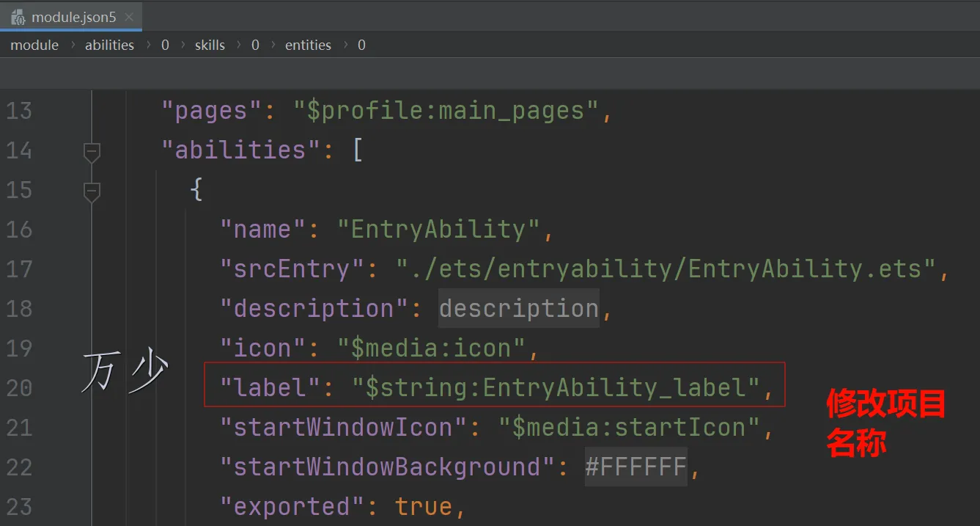Screen dimensions: 980x526
Task: Click the true value on line 23
Action: click(424, 506)
